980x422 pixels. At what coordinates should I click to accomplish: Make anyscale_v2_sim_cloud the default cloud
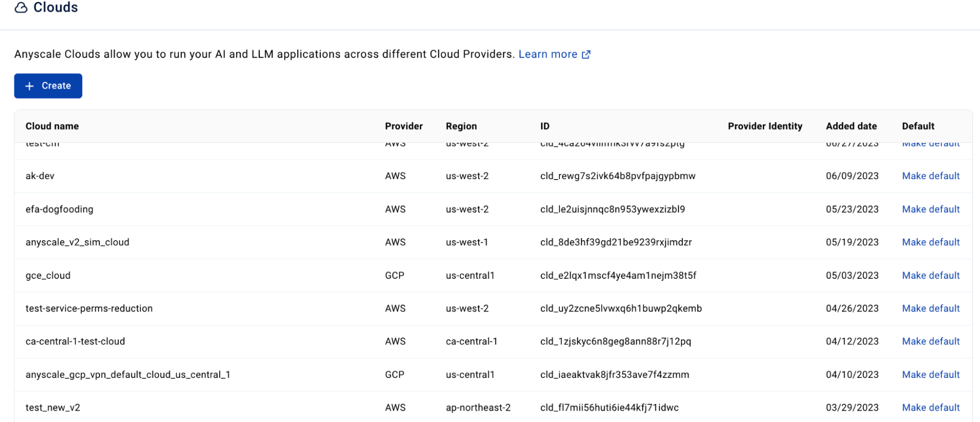[x=930, y=242]
